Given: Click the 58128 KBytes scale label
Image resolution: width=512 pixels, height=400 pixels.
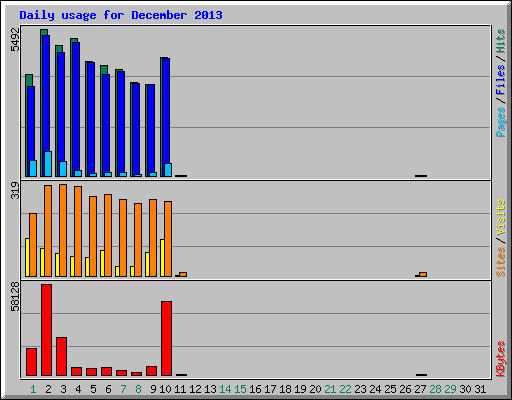Looking at the screenshot, I should pos(15,296).
